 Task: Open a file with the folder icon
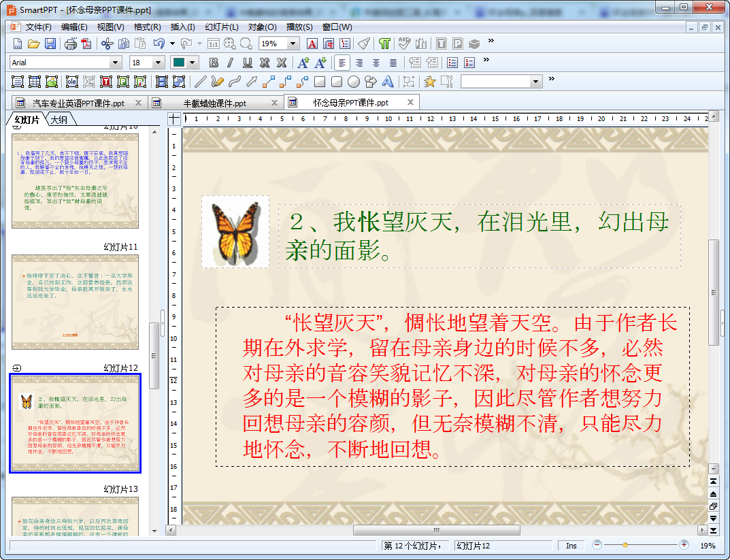33,44
